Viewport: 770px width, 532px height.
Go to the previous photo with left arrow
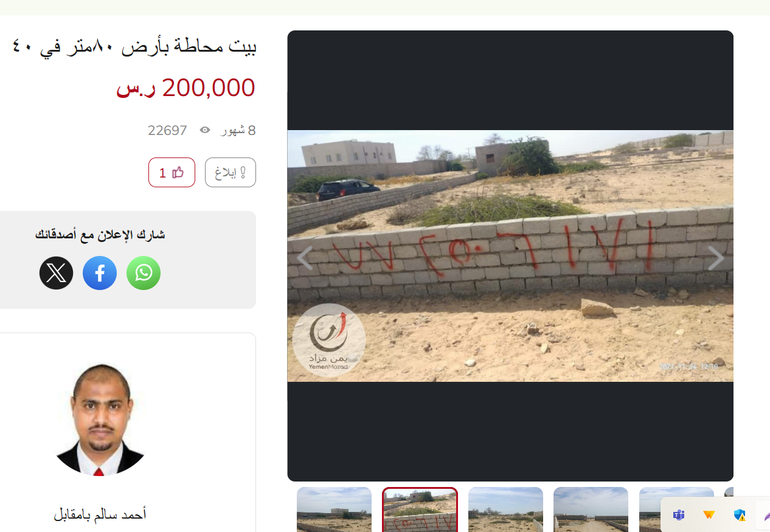coord(305,258)
